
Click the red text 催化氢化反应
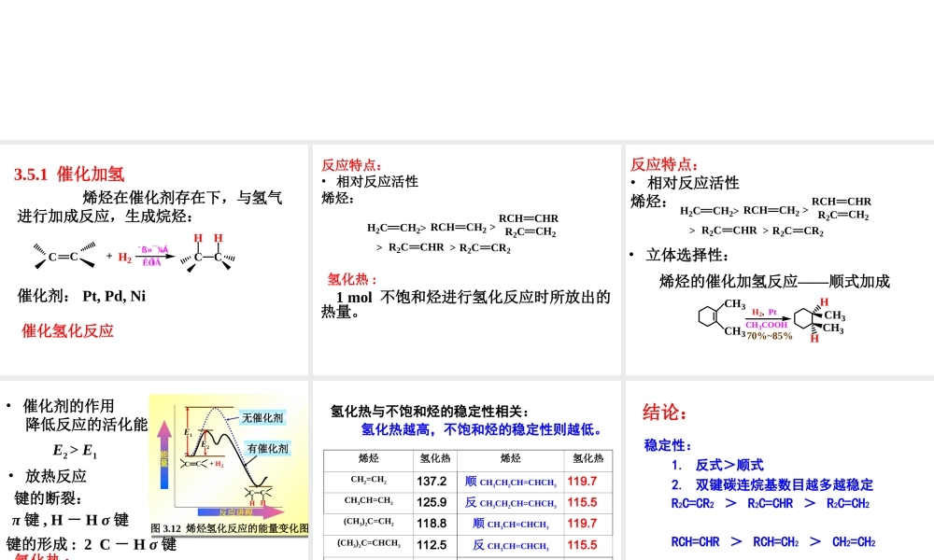[66, 331]
